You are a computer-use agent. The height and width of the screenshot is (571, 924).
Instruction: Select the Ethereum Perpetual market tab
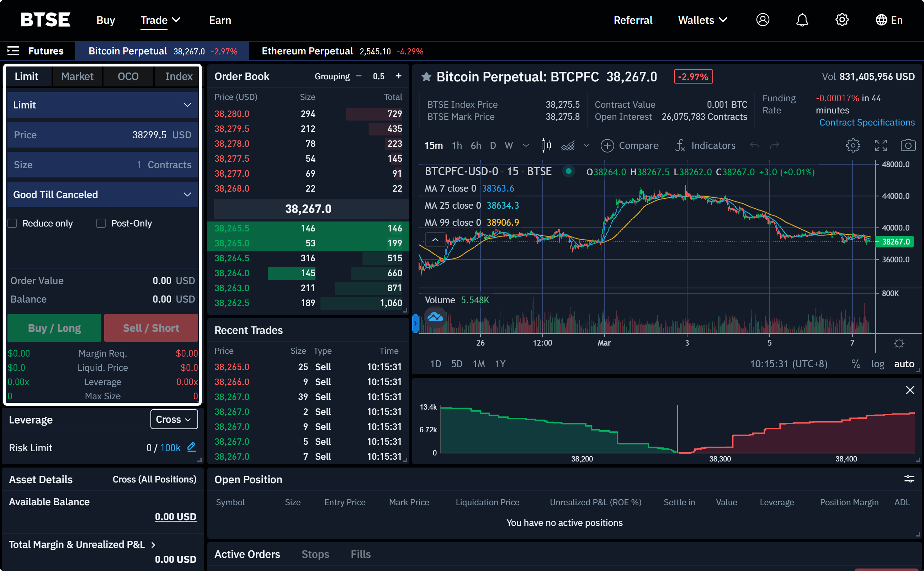pos(342,51)
